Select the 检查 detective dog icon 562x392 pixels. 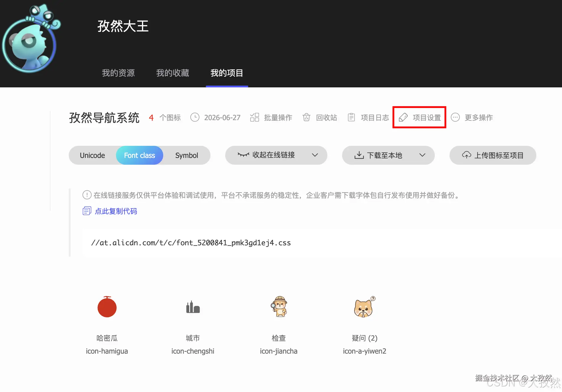(x=279, y=307)
